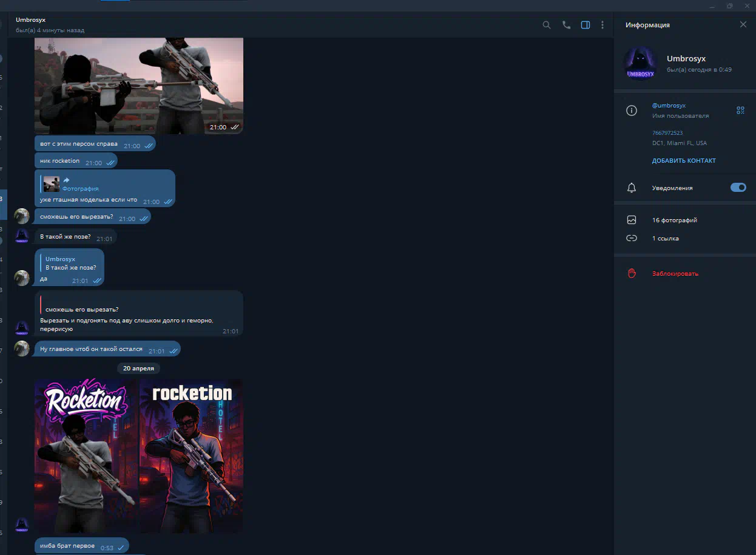Show the QR code for @umbrosyx

(740, 110)
